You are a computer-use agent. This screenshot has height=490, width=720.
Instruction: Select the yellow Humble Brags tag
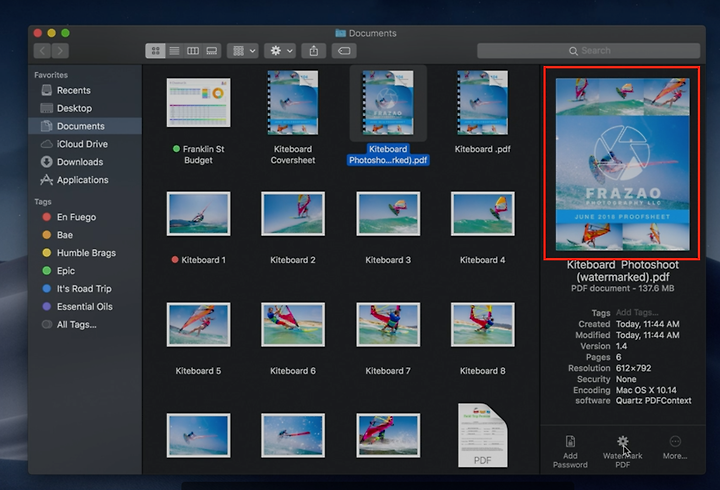click(85, 253)
